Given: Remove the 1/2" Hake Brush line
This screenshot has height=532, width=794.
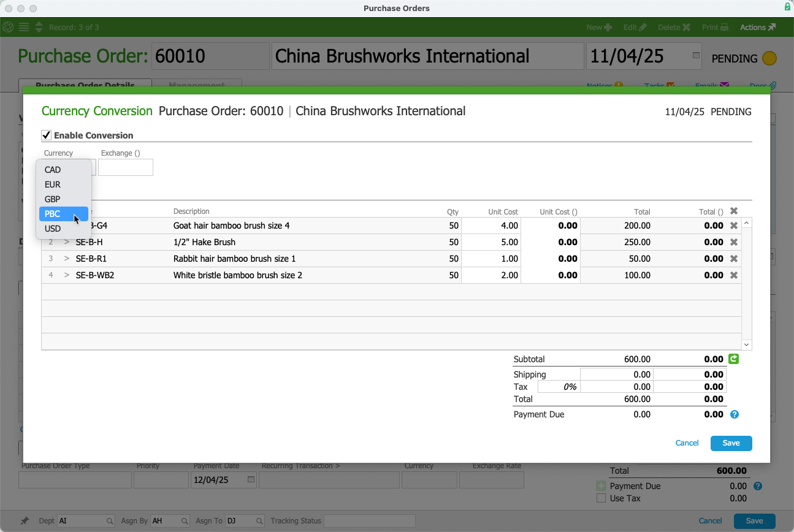Looking at the screenshot, I should 734,242.
